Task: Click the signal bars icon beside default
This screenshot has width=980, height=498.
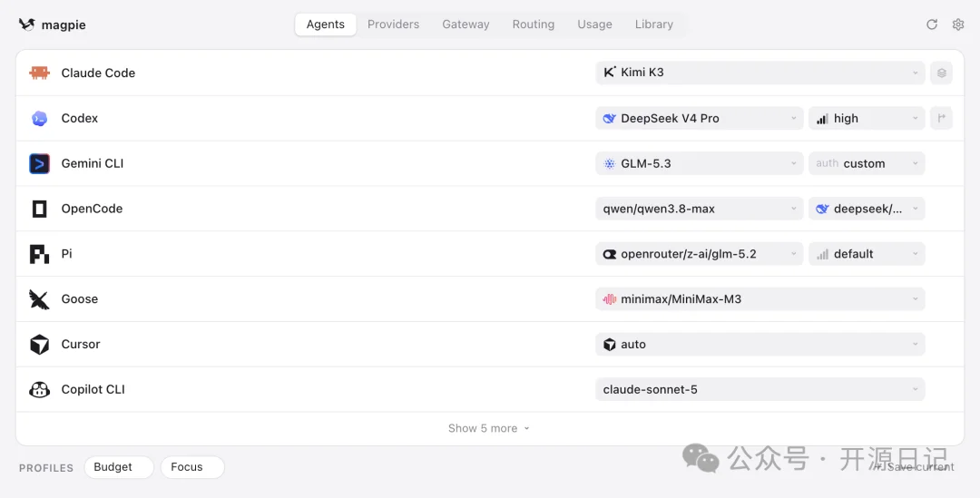Action: point(822,254)
